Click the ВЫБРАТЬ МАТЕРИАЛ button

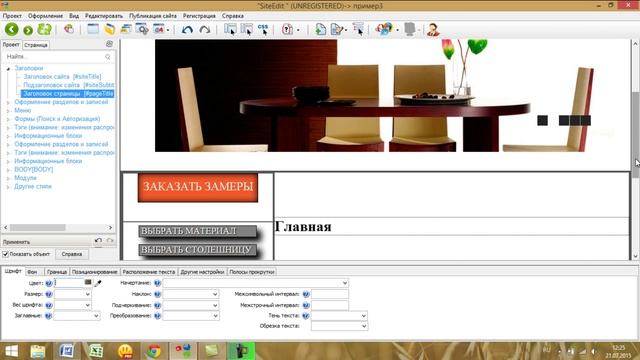tap(198, 231)
